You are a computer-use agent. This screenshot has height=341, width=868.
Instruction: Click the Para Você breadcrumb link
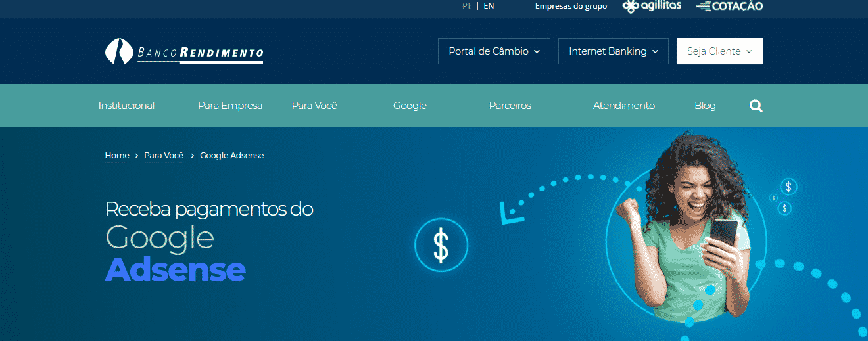tap(164, 156)
